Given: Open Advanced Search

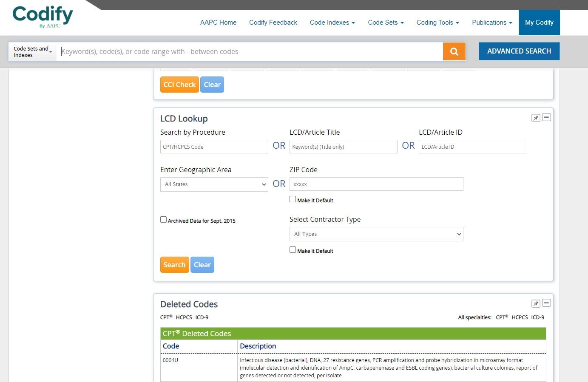Looking at the screenshot, I should click(519, 51).
